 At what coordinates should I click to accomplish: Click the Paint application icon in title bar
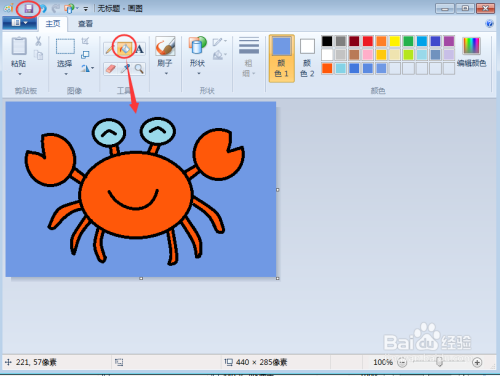[9, 8]
